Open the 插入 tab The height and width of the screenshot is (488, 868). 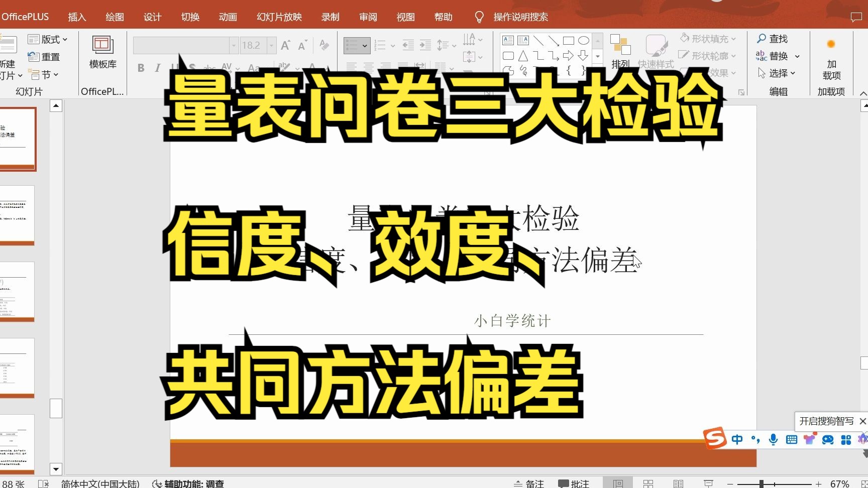click(77, 17)
